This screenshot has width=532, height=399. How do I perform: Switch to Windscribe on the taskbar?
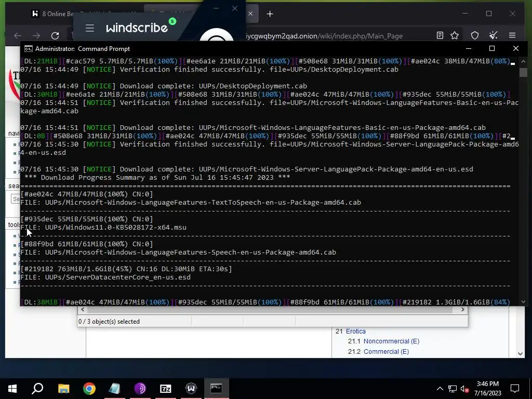(x=191, y=389)
